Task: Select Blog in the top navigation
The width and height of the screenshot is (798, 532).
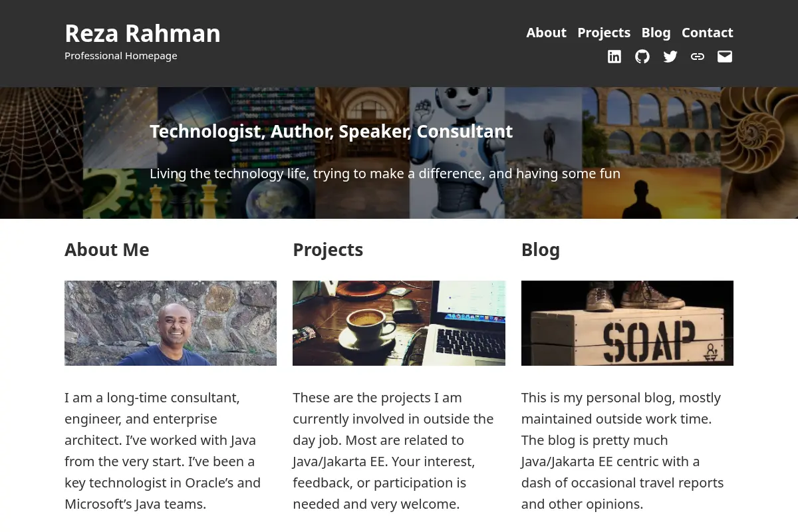Action: tap(656, 33)
